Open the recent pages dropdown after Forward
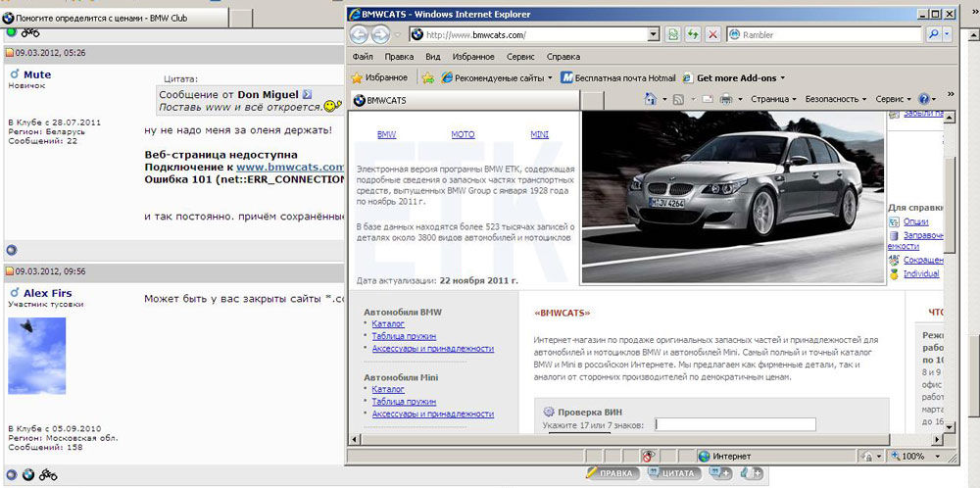 click(x=396, y=35)
